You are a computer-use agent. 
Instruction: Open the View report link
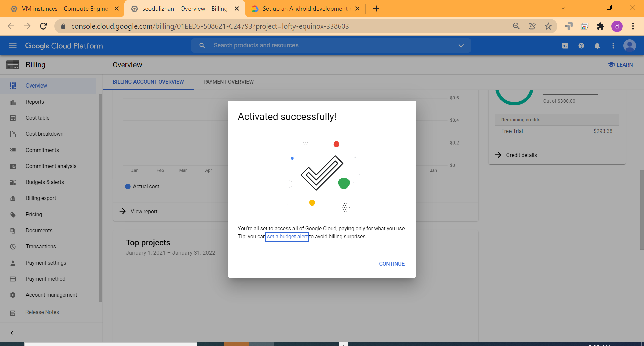pos(139,211)
